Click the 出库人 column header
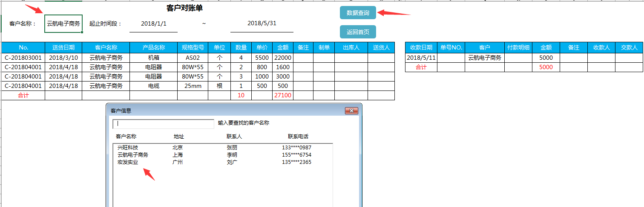The height and width of the screenshot is (207, 644). pos(351,47)
